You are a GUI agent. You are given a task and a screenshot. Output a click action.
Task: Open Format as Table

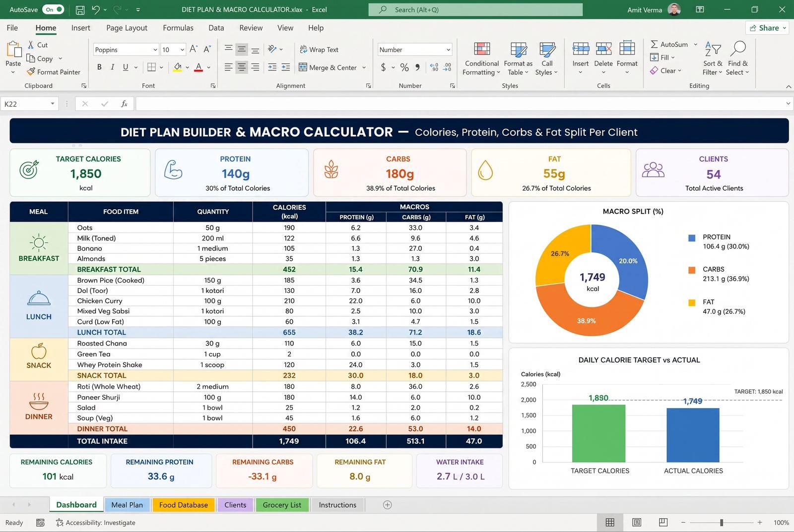coord(518,59)
